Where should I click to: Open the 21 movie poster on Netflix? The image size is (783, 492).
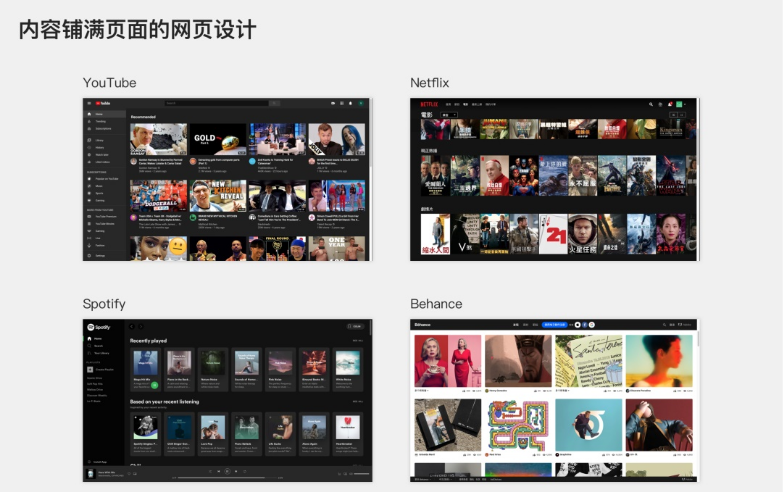[x=553, y=234]
